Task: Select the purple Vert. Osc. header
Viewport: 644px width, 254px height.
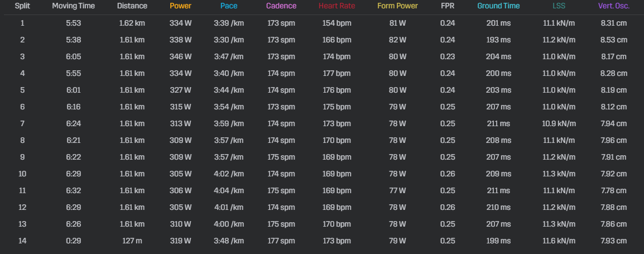Action: (614, 6)
